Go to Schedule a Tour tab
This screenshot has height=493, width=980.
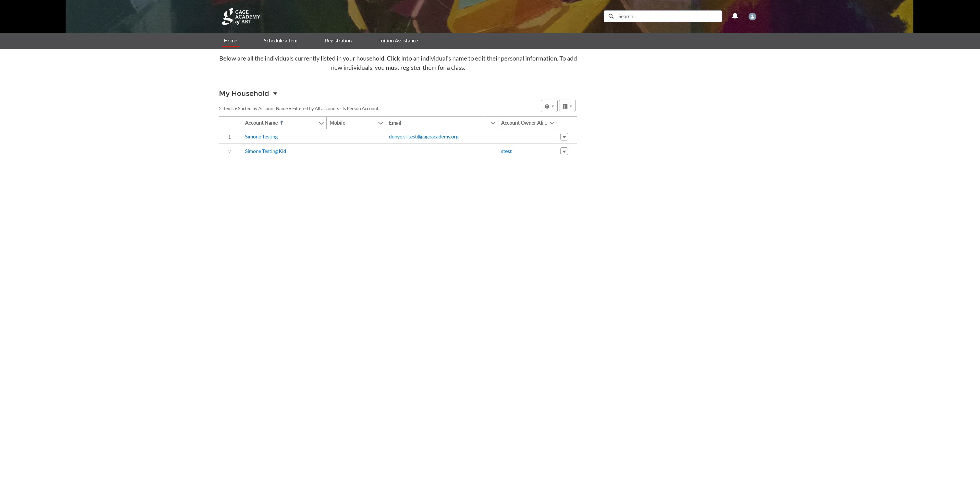coord(281,41)
